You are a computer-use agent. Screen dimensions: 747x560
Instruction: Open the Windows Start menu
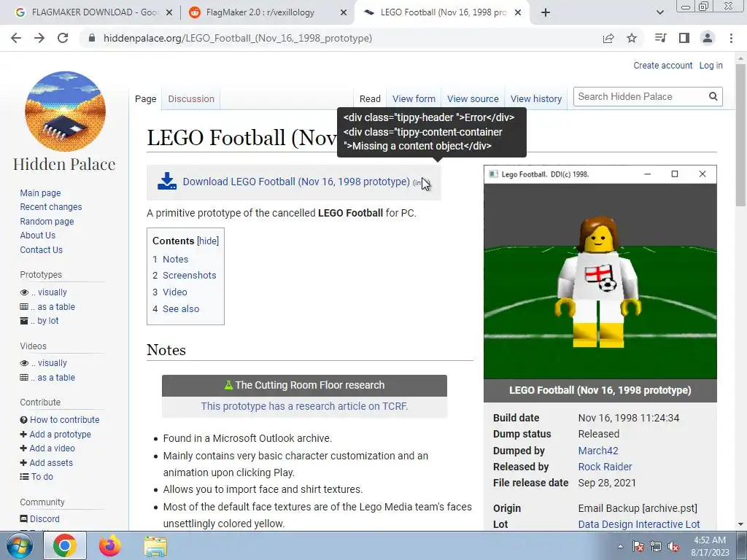tap(19, 546)
